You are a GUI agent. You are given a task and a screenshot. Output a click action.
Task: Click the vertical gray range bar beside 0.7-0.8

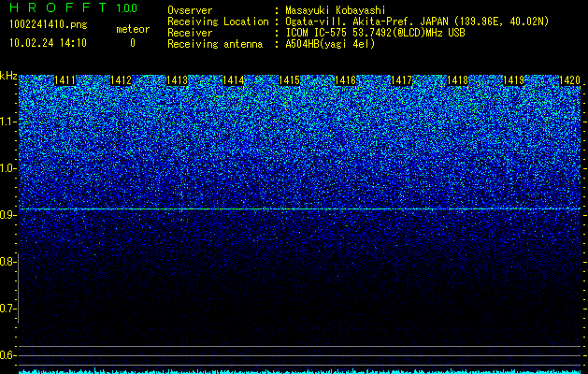pyautogui.click(x=19, y=288)
